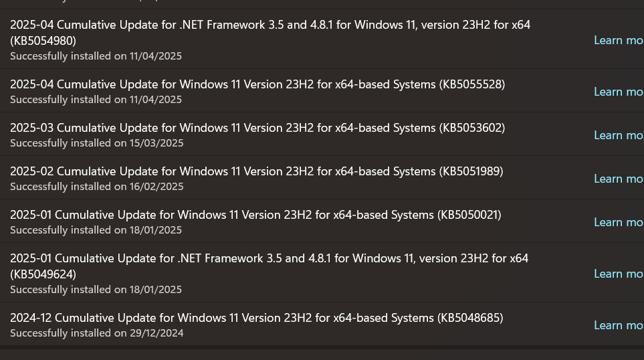644x360 pixels.
Task: Click Learn more for KB5049624 .NET update
Action: tap(618, 274)
